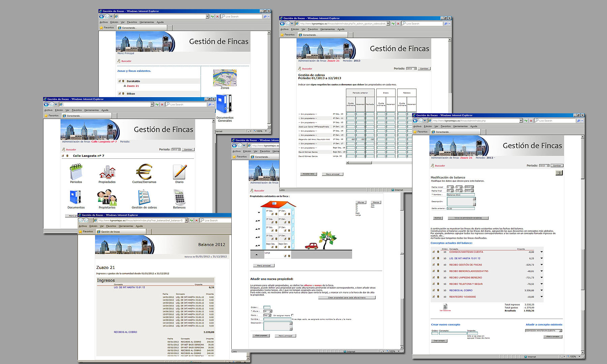
Task: Click Buscador search icon in main menu window
Action: tap(119, 61)
